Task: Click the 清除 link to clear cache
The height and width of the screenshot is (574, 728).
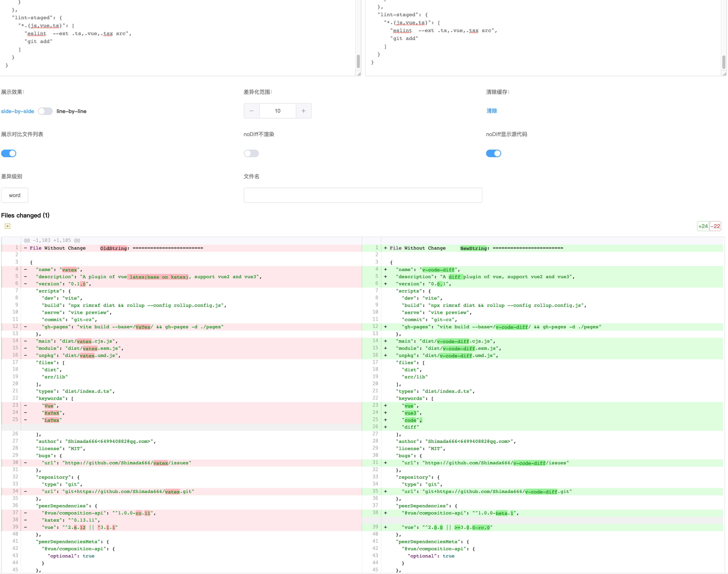Action: pyautogui.click(x=492, y=111)
